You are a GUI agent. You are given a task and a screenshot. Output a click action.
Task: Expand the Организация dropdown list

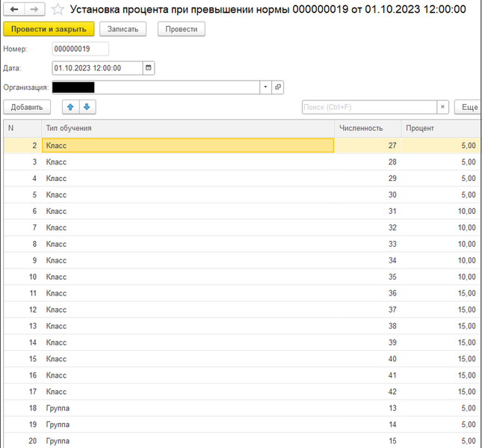(x=265, y=88)
